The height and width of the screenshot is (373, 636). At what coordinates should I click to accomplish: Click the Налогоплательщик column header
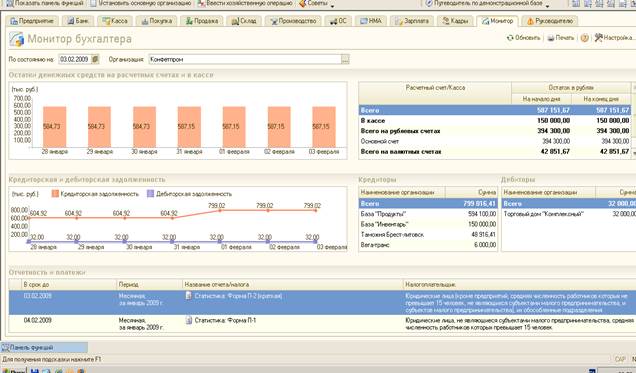520,285
